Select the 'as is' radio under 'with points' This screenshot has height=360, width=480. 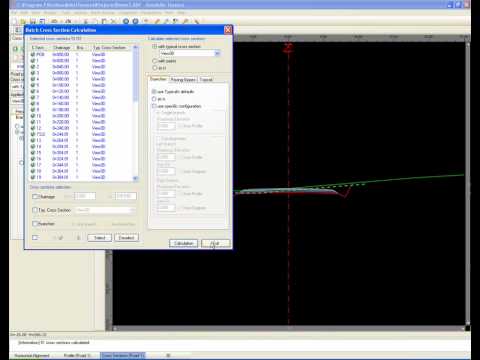point(155,68)
